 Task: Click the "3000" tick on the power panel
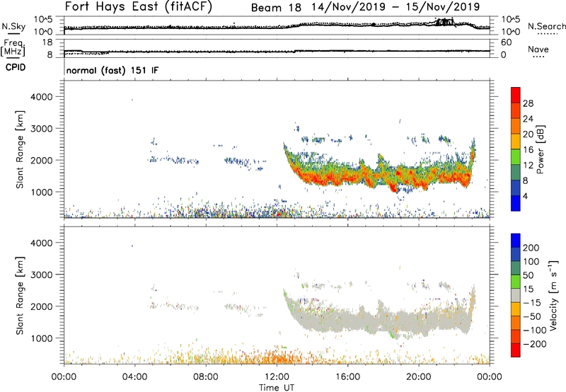(42, 129)
